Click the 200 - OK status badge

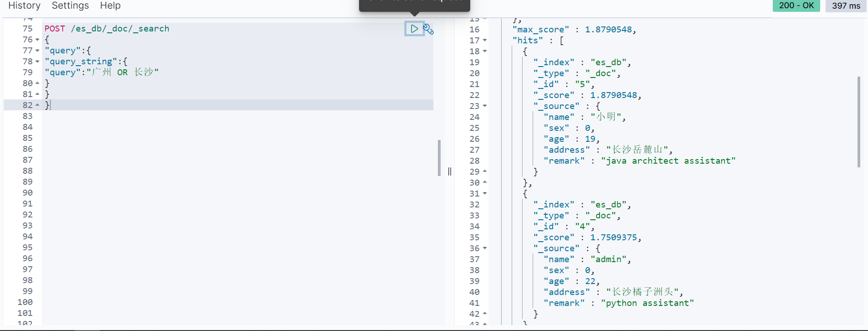(x=796, y=5)
